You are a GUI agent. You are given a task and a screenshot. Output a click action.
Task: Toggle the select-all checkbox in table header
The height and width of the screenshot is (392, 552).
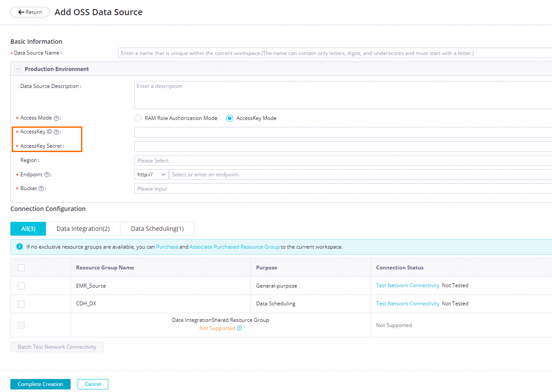(21, 268)
